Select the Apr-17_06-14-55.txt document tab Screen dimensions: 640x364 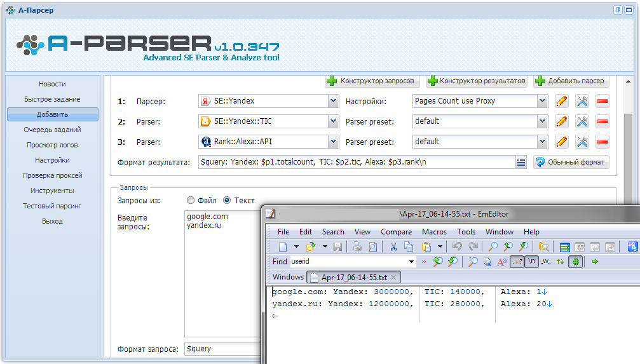pyautogui.click(x=353, y=278)
